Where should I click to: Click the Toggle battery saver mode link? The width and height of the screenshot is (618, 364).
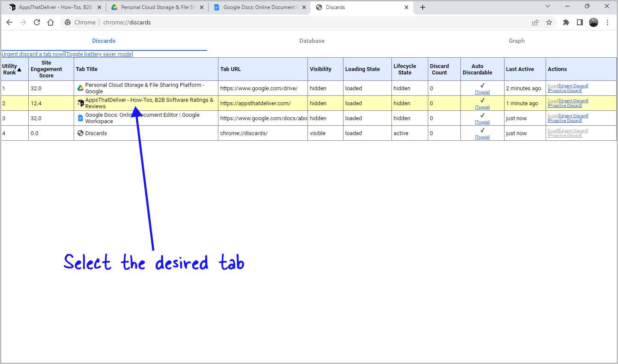coord(99,54)
